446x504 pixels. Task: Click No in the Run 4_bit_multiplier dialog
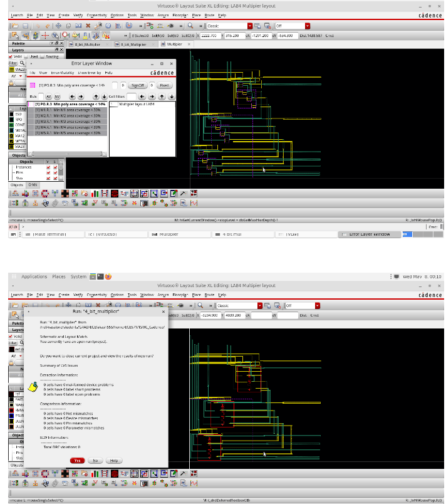[x=95, y=461]
